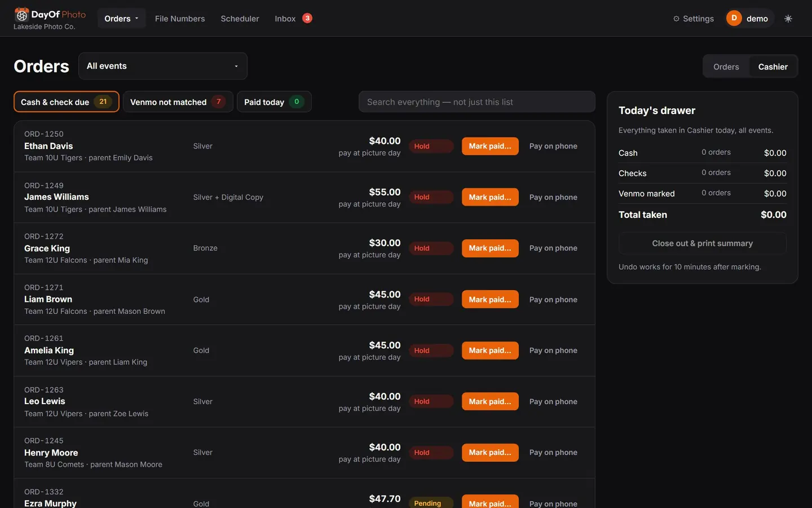Click the $55.00 amount
The width and height of the screenshot is (812, 508).
[x=385, y=192]
